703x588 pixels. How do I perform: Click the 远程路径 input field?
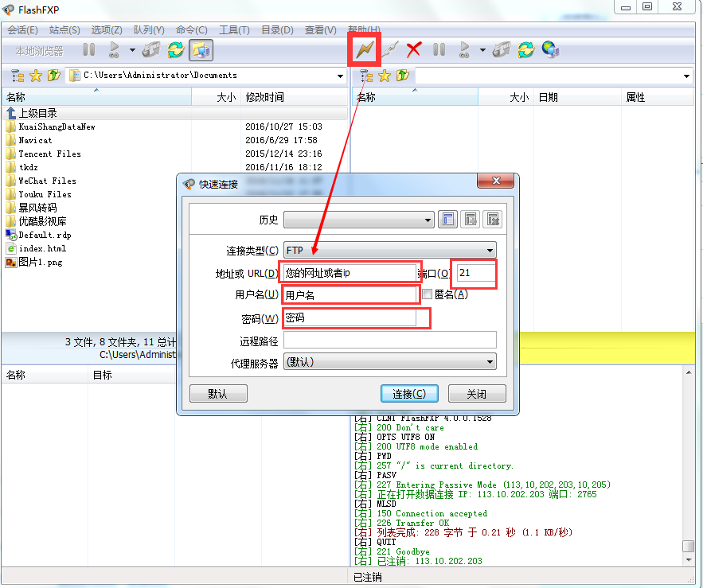(x=389, y=340)
